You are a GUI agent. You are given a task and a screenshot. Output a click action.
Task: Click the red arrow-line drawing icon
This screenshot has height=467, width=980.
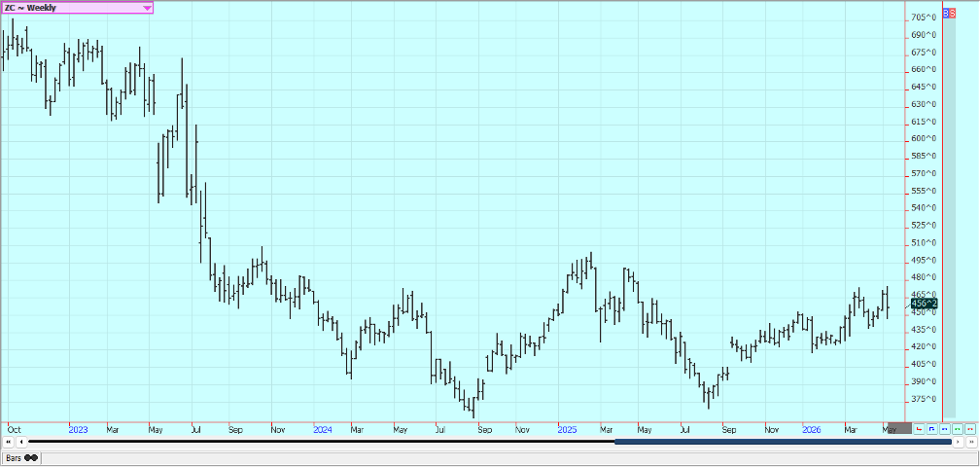pyautogui.click(x=919, y=429)
